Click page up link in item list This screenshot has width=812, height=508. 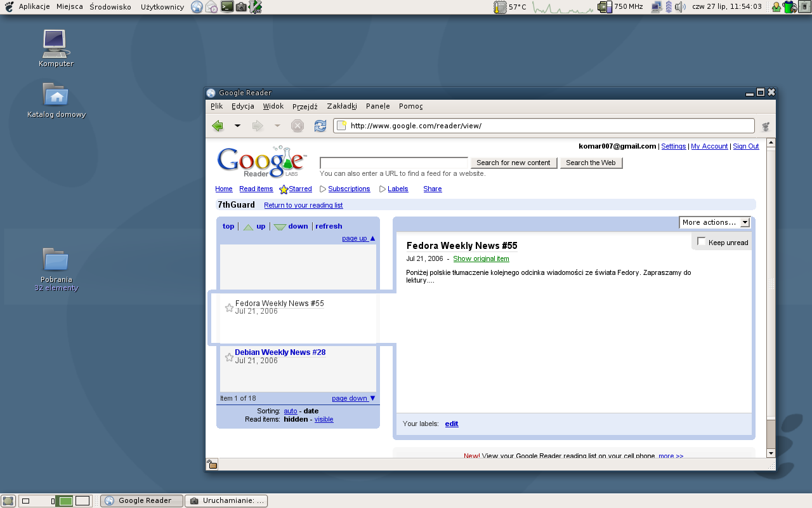pos(358,238)
